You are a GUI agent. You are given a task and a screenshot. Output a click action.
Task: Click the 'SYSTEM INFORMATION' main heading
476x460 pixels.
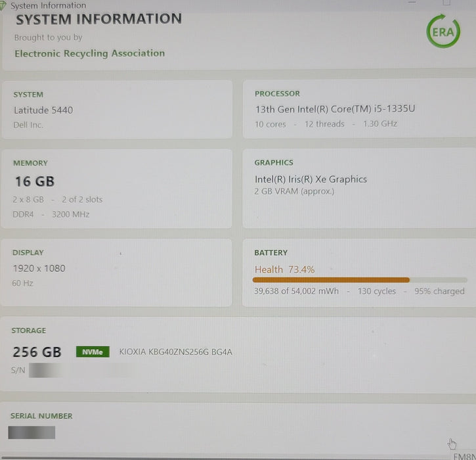98,19
